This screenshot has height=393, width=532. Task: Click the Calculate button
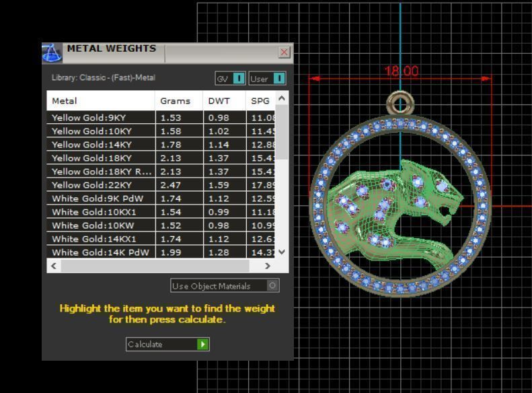167,344
